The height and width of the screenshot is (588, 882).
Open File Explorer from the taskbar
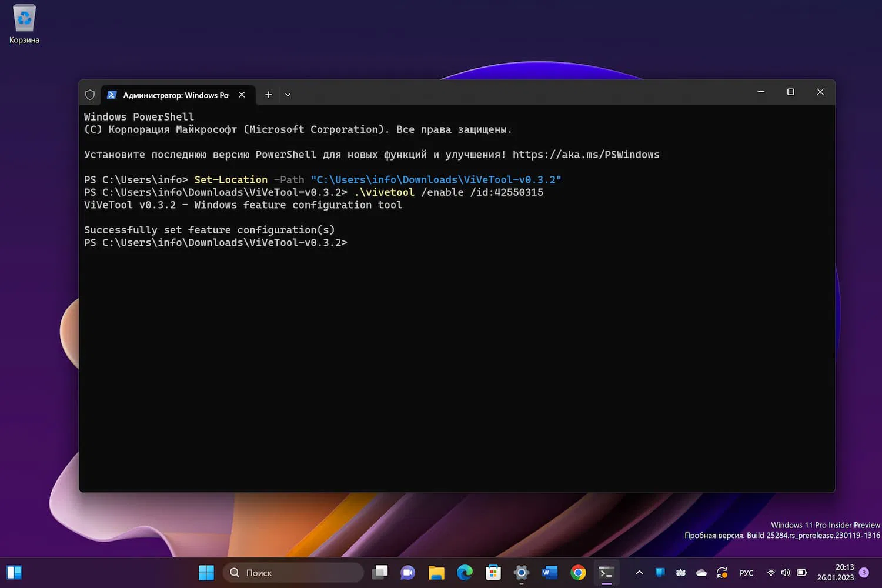(436, 573)
